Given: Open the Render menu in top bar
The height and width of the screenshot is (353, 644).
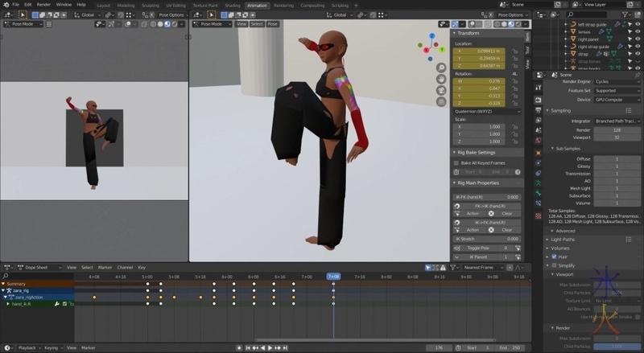Looking at the screenshot, I should [43, 5].
